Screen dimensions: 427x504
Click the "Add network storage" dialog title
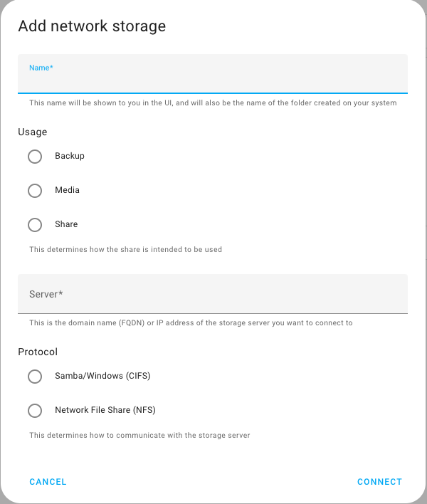pos(92,27)
